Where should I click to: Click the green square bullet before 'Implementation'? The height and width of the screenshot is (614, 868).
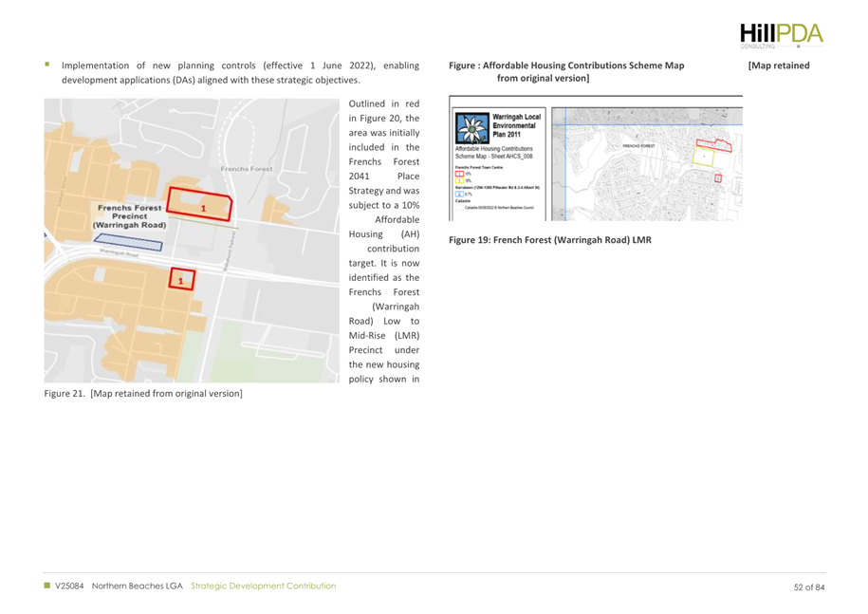pyautogui.click(x=46, y=65)
